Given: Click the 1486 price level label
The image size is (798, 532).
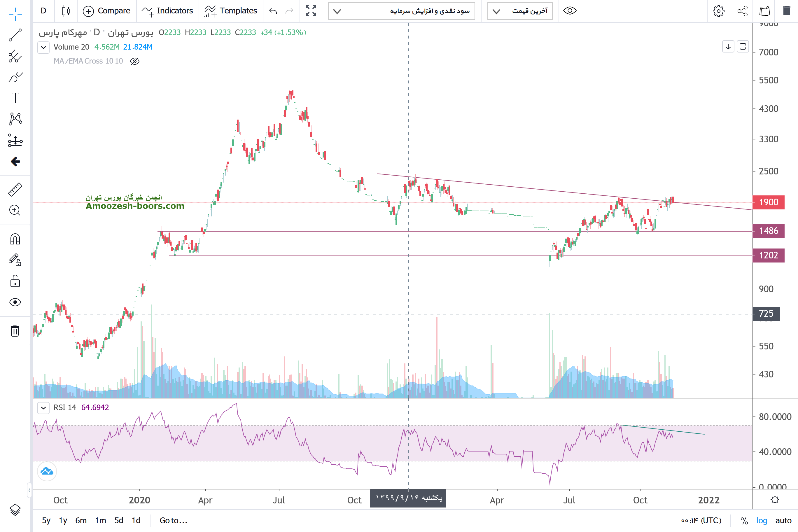Looking at the screenshot, I should pos(768,231).
